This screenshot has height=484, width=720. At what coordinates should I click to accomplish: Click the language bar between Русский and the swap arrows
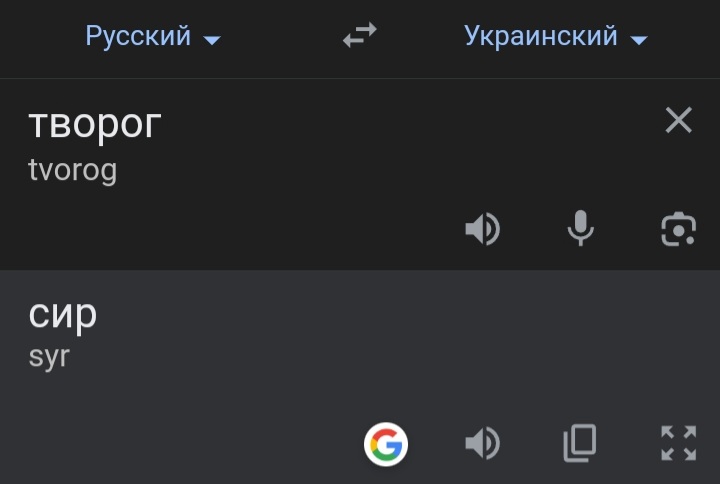coord(280,37)
